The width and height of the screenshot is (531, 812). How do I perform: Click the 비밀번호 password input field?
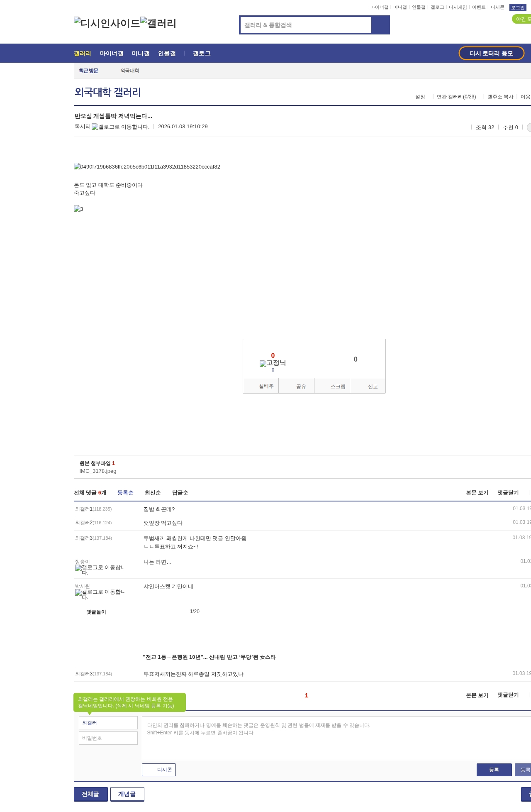tap(108, 738)
